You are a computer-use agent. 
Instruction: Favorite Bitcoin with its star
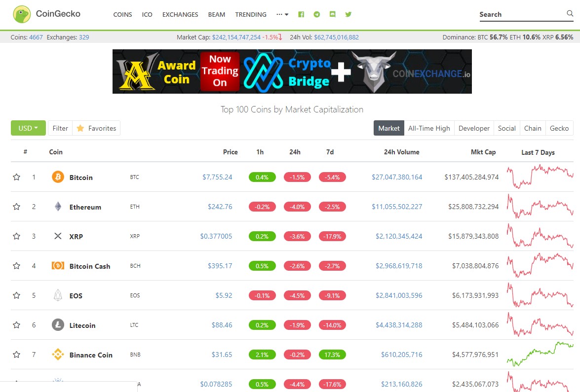16,177
